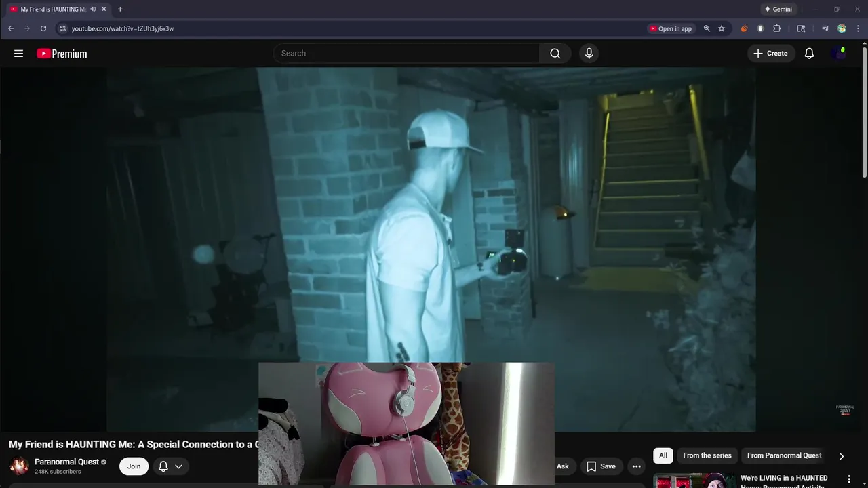Open the media controls icon
The width and height of the screenshot is (868, 488).
[825, 28]
